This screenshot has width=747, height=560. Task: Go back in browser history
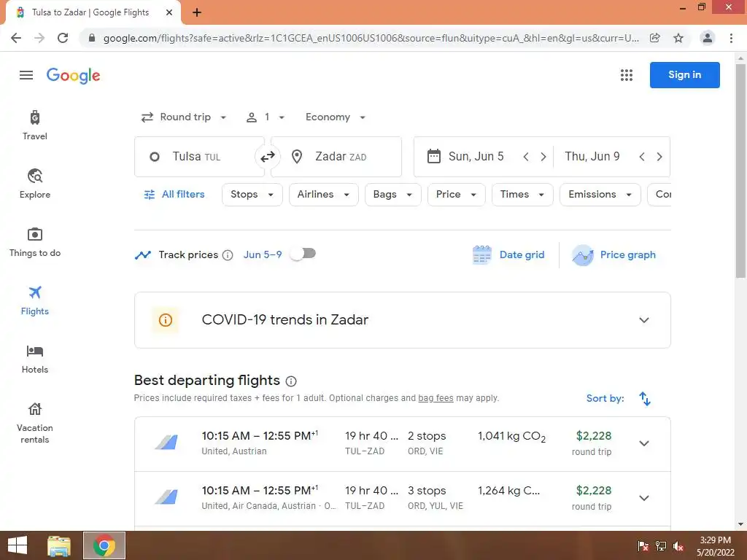[x=16, y=38]
